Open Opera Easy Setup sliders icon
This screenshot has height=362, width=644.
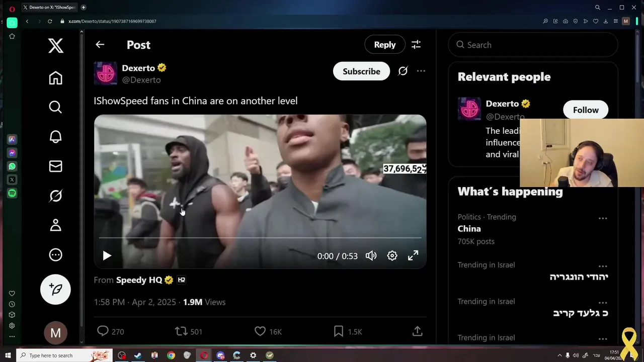pyautogui.click(x=616, y=21)
